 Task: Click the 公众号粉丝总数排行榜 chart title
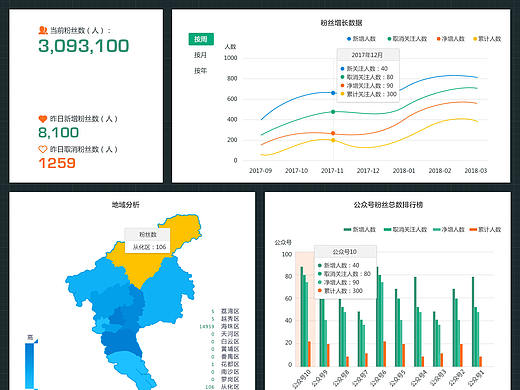point(388,205)
